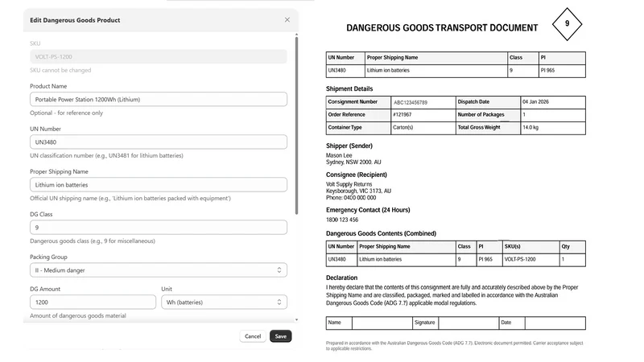
Task: Click the DG Class input showing 9
Action: pyautogui.click(x=158, y=228)
